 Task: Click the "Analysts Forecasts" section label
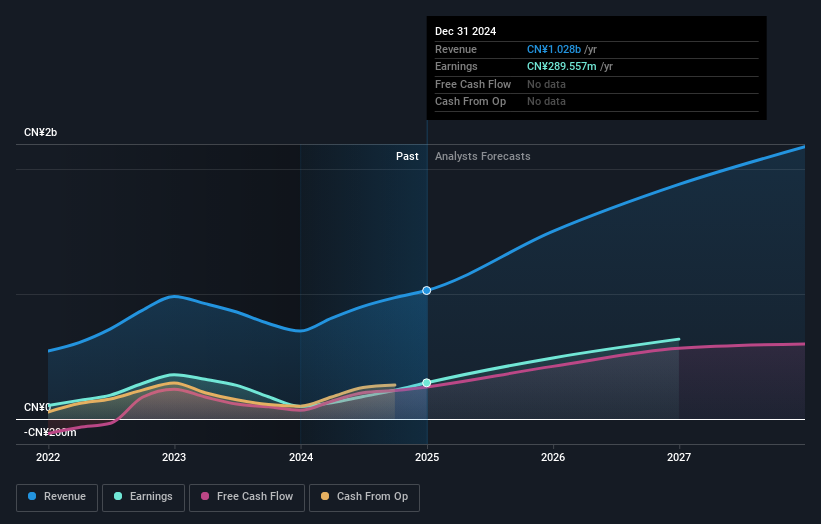click(482, 156)
